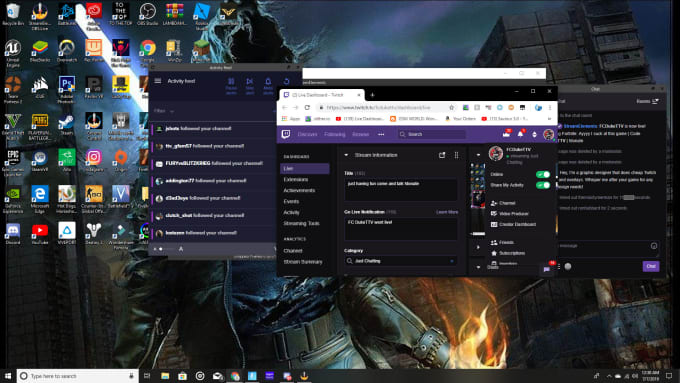Viewport: 680px width, 383px height.
Task: Click the taskbar search box
Action: pos(77,376)
